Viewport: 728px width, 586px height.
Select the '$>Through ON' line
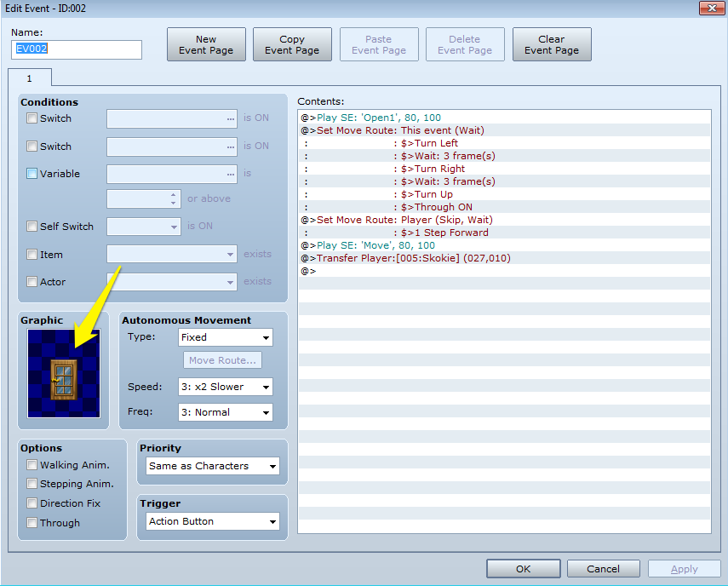click(505, 207)
